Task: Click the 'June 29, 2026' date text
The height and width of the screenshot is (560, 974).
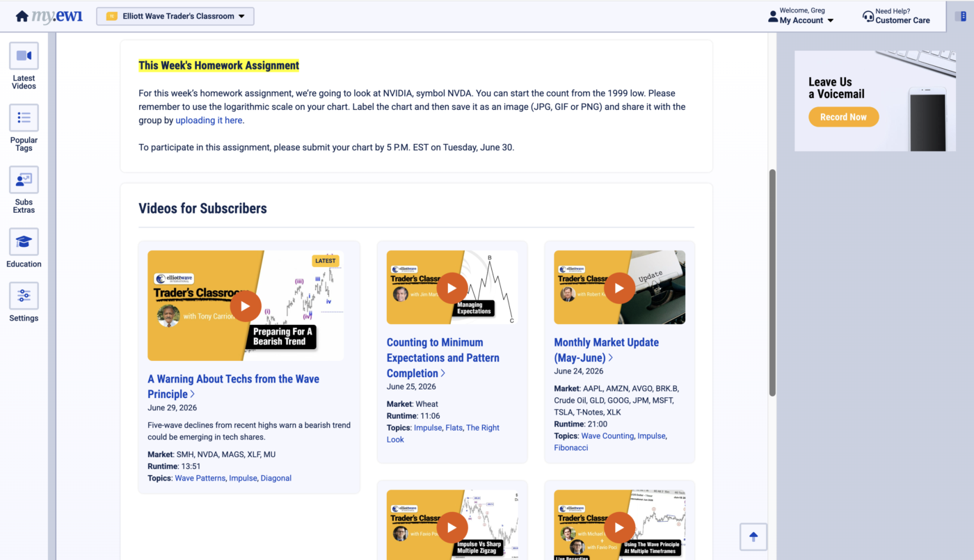Action: pos(172,408)
